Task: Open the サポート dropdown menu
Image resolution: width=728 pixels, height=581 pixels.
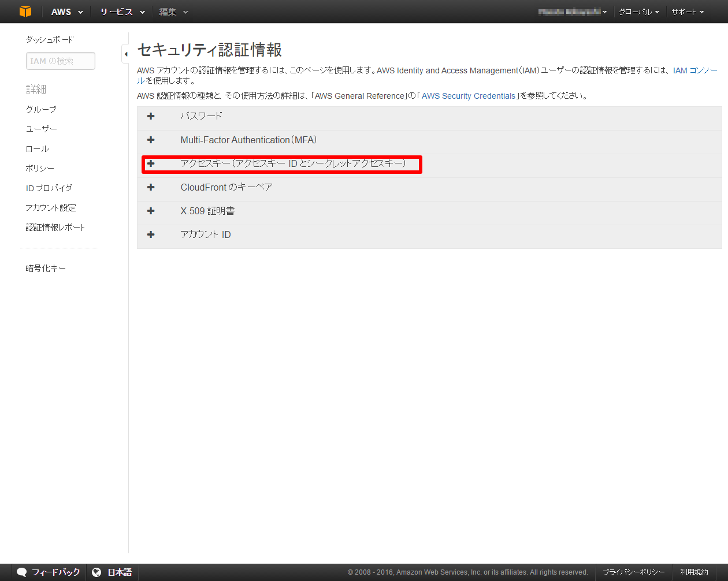Action: coord(688,12)
